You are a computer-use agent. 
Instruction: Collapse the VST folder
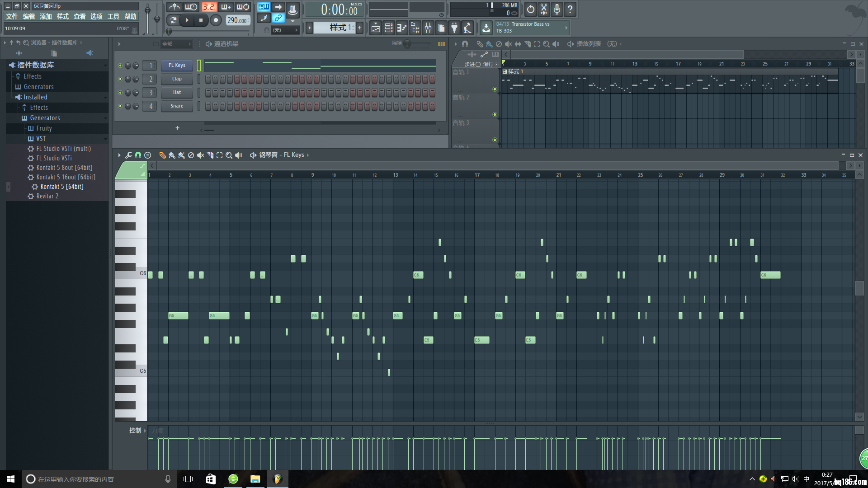click(x=41, y=139)
